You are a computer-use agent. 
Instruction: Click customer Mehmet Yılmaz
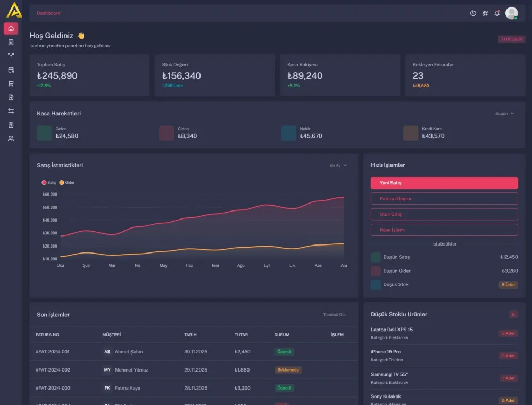[x=131, y=370]
